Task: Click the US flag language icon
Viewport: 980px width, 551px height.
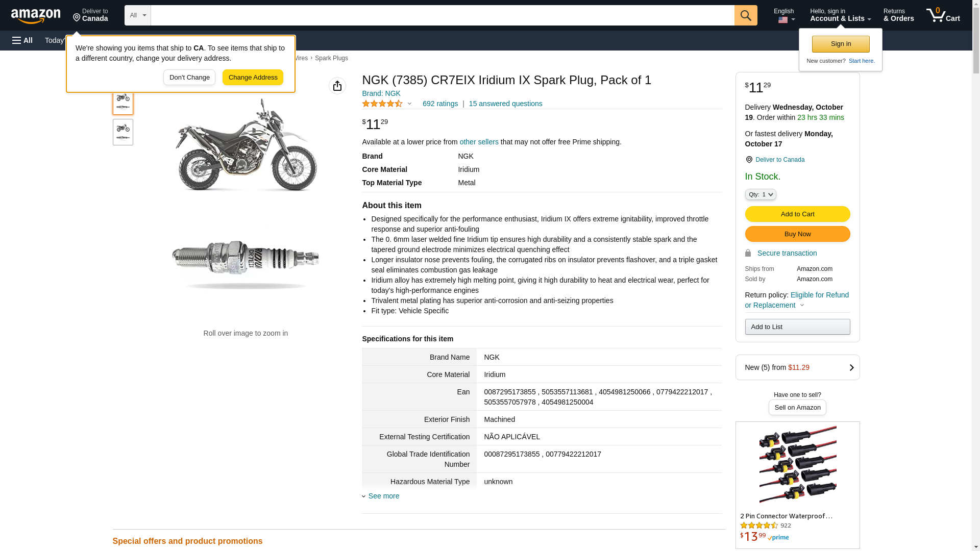Action: tap(783, 20)
